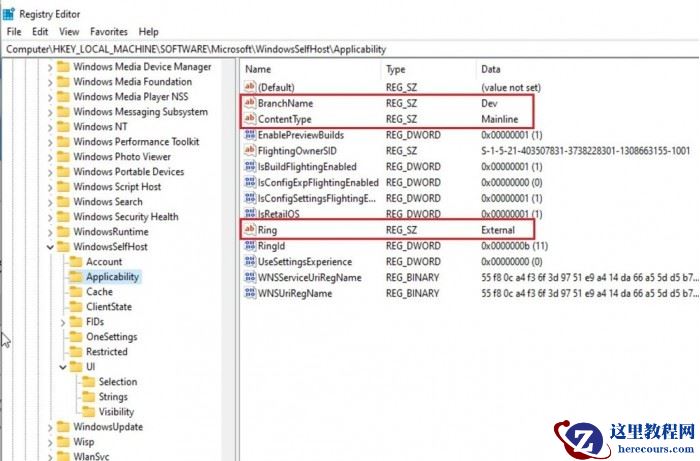Viewport: 700px width, 461px height.
Task: Expand the Windows NT key
Action: coord(50,127)
